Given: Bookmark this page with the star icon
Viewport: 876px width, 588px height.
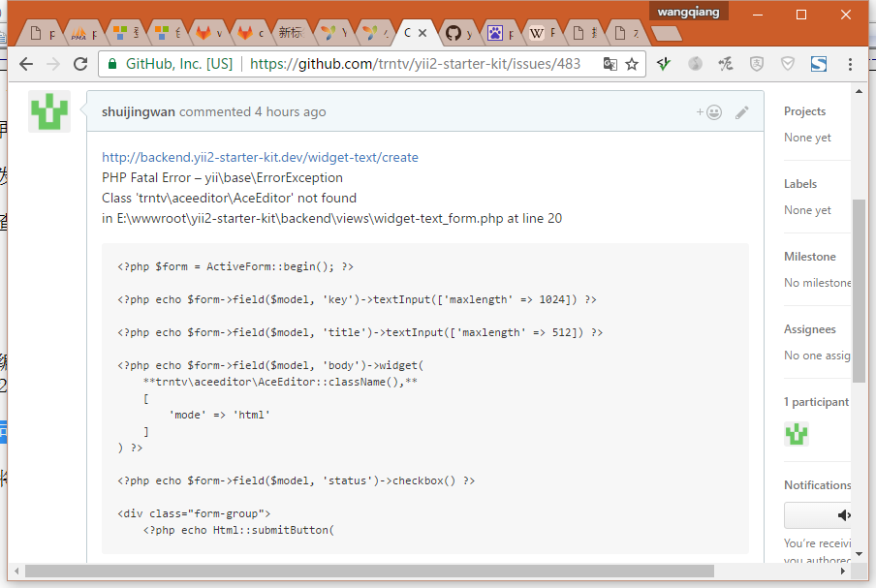Looking at the screenshot, I should (632, 64).
